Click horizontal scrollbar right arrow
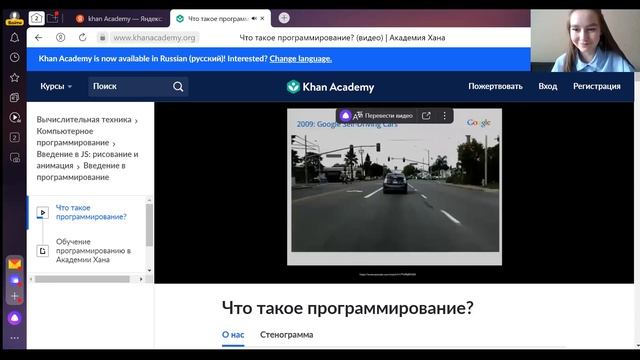The width and height of the screenshot is (640, 360). click(141, 279)
